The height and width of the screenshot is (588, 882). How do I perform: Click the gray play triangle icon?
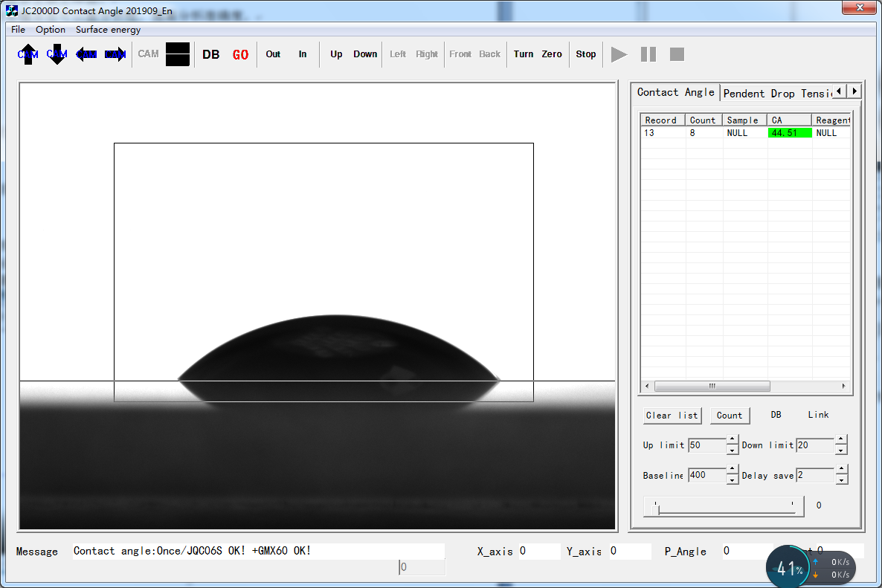(x=619, y=54)
